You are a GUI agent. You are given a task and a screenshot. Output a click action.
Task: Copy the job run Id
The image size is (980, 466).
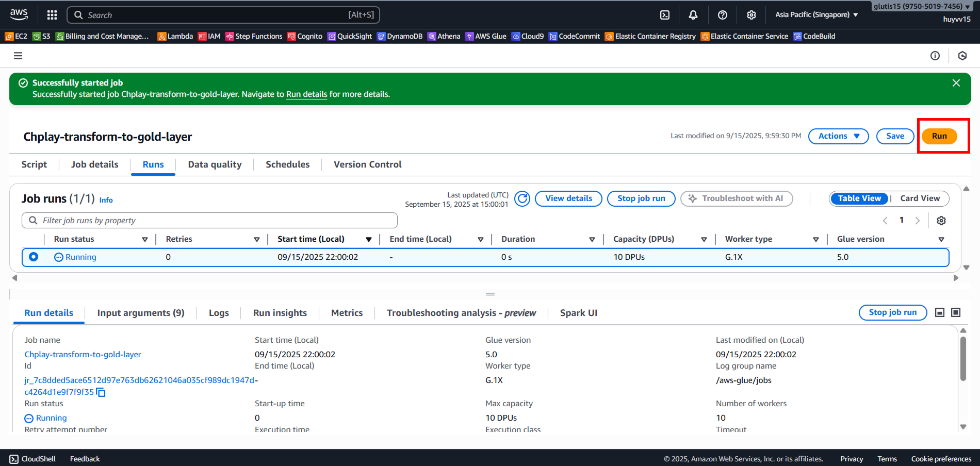tap(101, 393)
